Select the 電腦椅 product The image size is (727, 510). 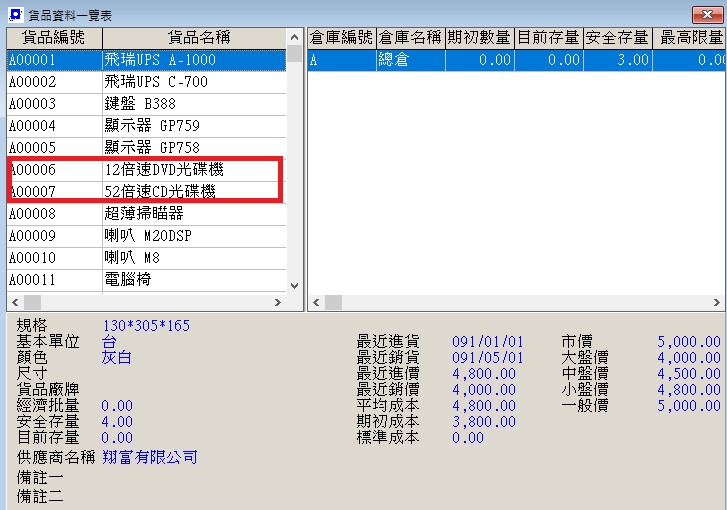pyautogui.click(x=128, y=279)
